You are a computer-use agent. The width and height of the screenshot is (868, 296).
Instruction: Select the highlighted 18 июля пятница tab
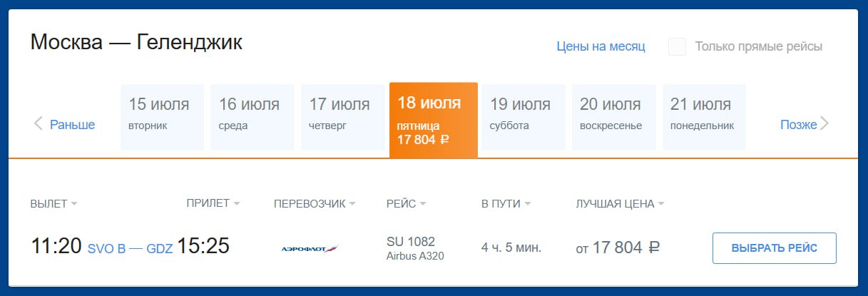(434, 120)
